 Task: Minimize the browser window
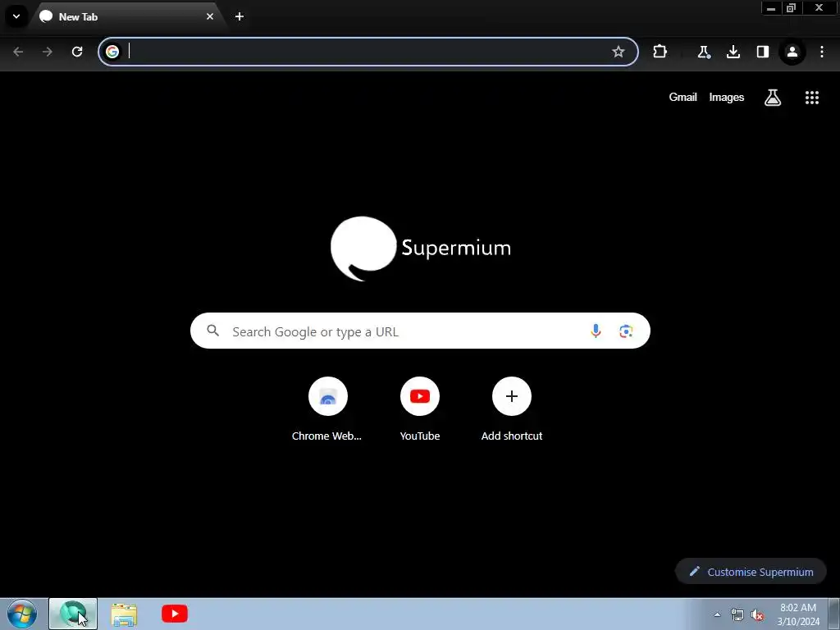pos(771,8)
